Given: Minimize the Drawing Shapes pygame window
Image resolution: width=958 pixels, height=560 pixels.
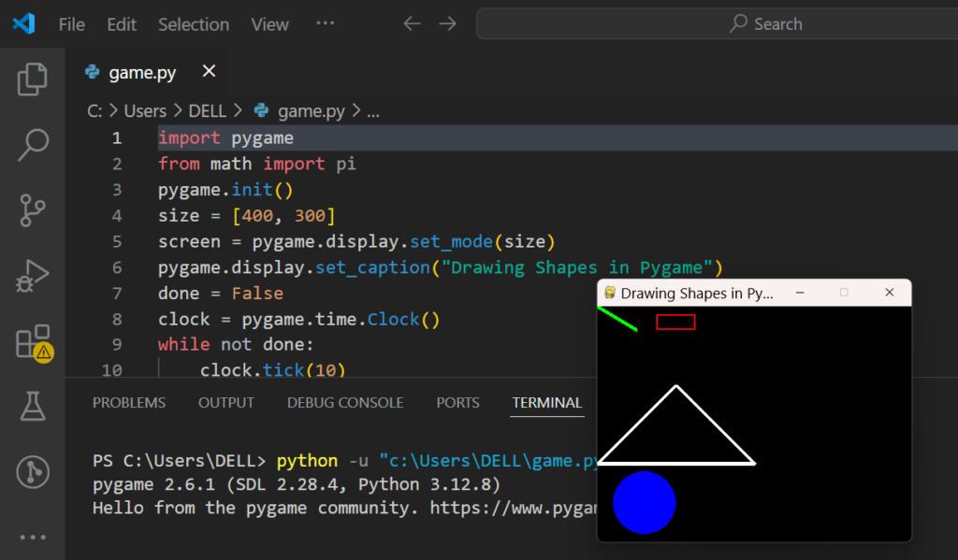Looking at the screenshot, I should pos(800,293).
